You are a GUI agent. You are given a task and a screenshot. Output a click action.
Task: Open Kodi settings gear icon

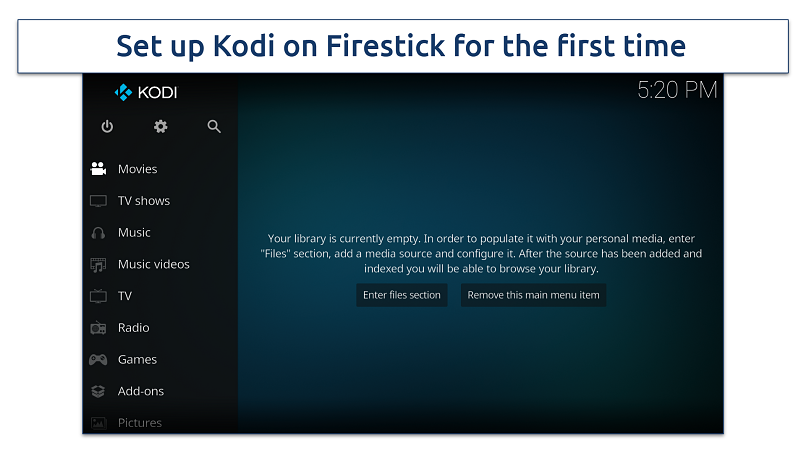(160, 127)
